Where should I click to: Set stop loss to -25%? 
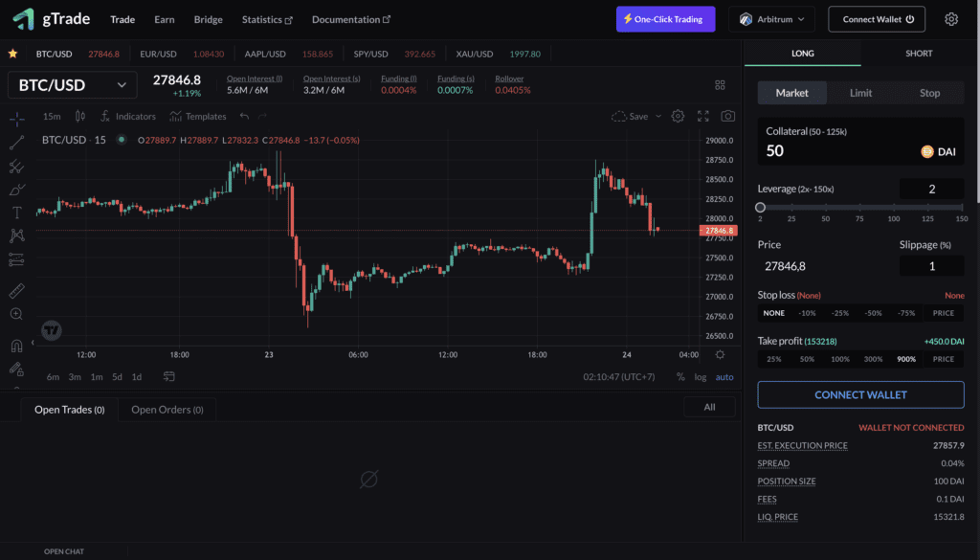click(x=840, y=313)
